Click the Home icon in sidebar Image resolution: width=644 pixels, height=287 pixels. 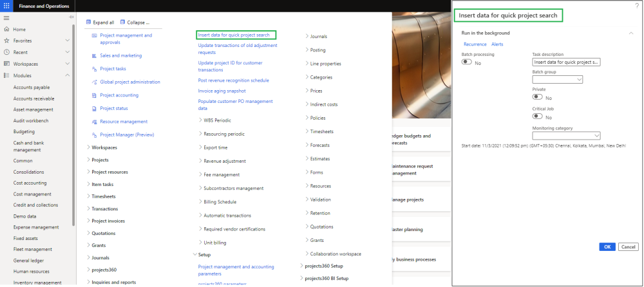6,30
